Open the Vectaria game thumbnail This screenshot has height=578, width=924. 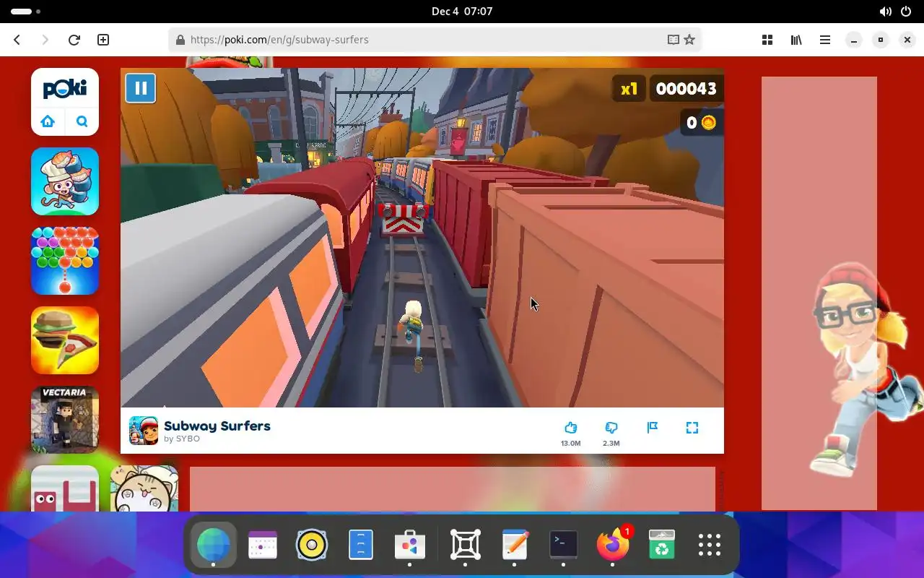point(65,420)
